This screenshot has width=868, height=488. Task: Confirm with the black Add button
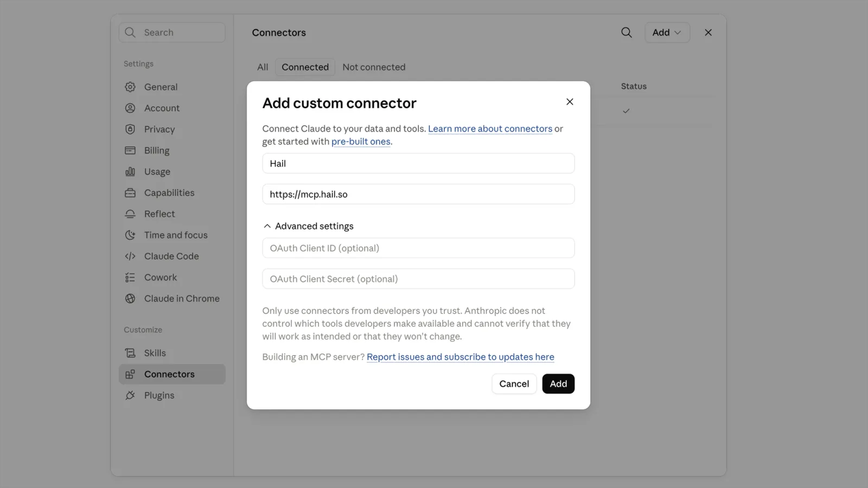[558, 384]
